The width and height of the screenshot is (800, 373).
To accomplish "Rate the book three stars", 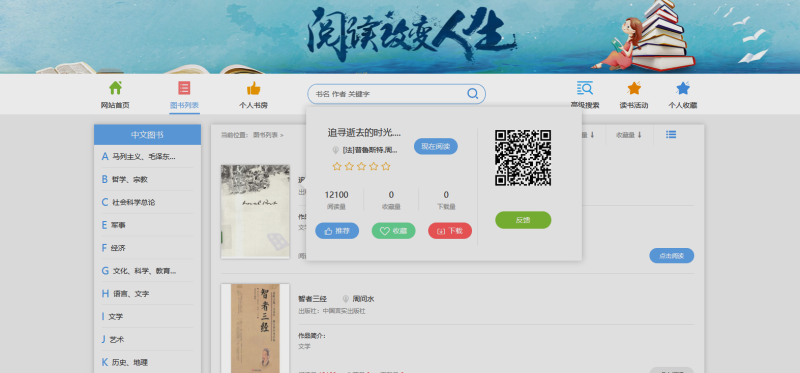I will 361,166.
